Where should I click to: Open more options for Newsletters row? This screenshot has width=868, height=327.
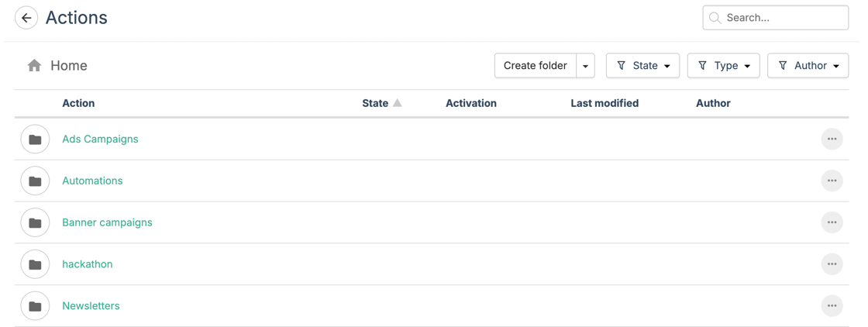point(832,306)
